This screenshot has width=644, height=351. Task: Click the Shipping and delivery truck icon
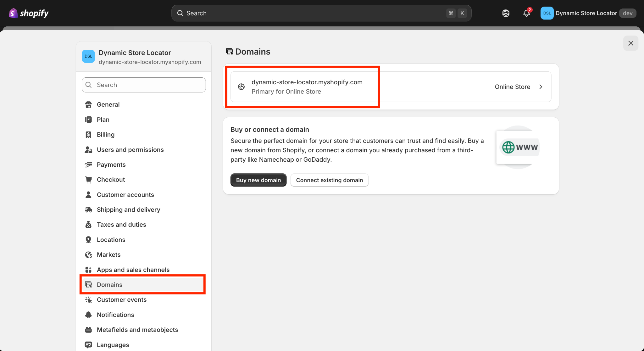tap(88, 209)
